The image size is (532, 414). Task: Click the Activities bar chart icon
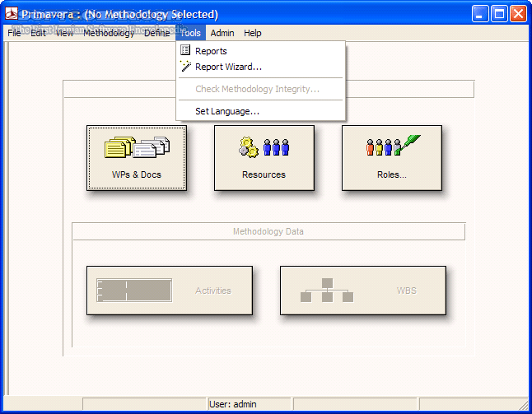133,291
